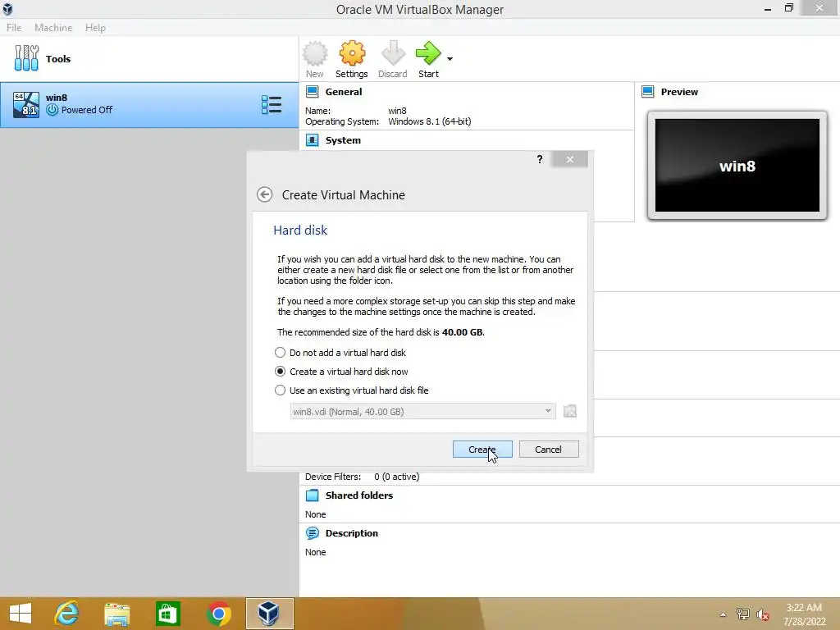Image resolution: width=840 pixels, height=630 pixels.
Task: Click the Preview panel icon
Action: [648, 92]
